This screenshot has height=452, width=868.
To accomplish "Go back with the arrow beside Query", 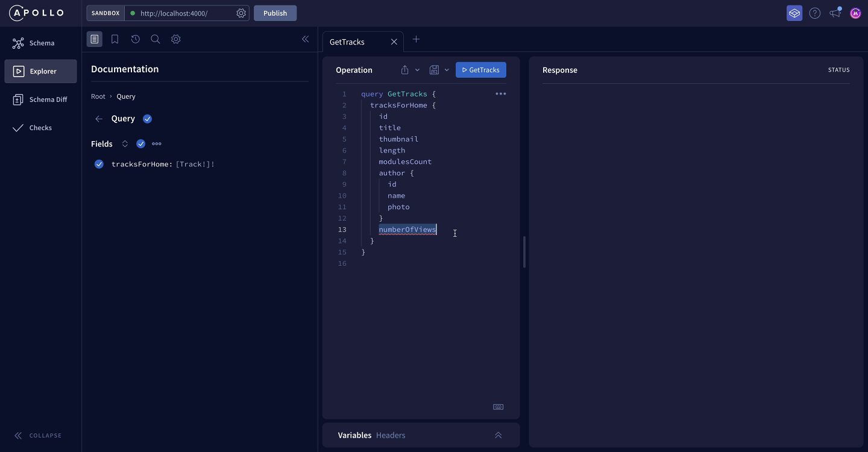I will pos(99,119).
